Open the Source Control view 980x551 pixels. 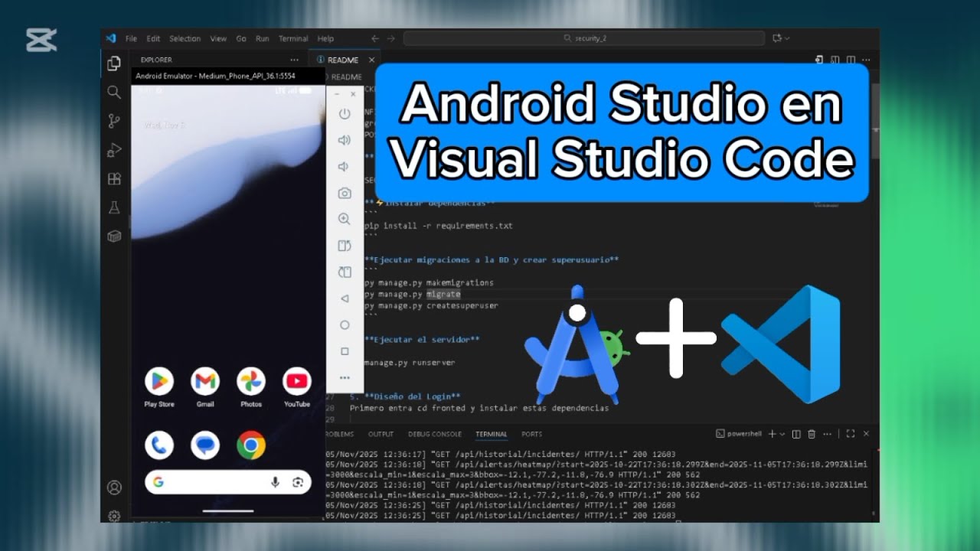point(114,121)
